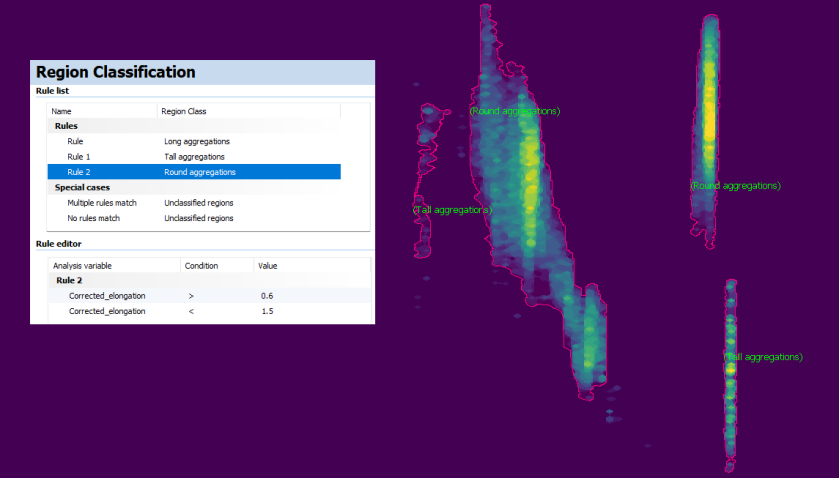Select the No rules match special case

[x=101, y=218]
